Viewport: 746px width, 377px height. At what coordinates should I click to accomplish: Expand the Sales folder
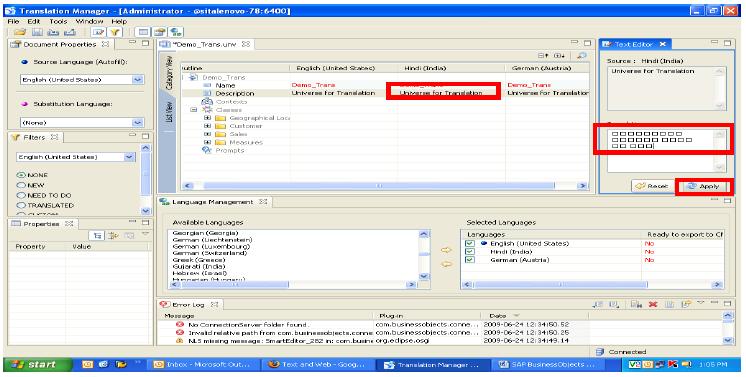point(207,134)
